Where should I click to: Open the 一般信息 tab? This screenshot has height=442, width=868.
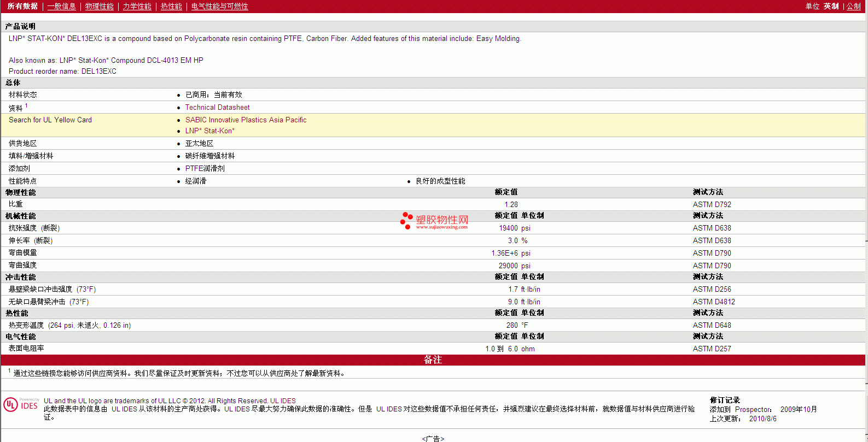coord(62,7)
